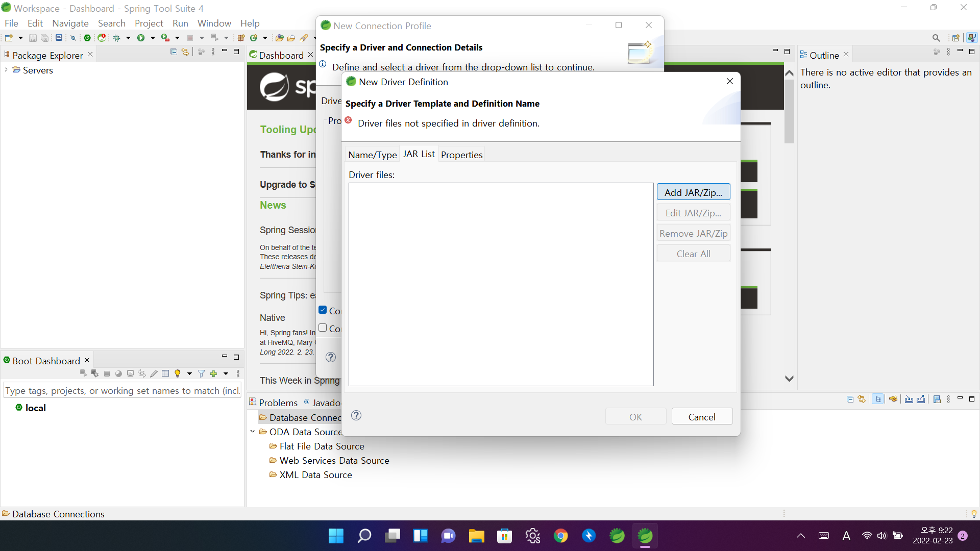
Task: Tick the unchecked checkbox in connection profile dialog
Action: click(x=323, y=328)
